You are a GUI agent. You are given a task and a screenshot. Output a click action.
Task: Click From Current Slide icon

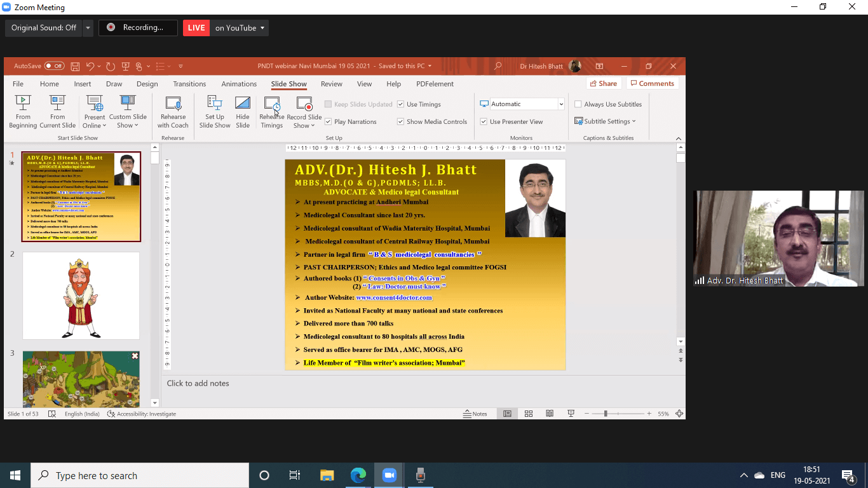[x=57, y=104]
